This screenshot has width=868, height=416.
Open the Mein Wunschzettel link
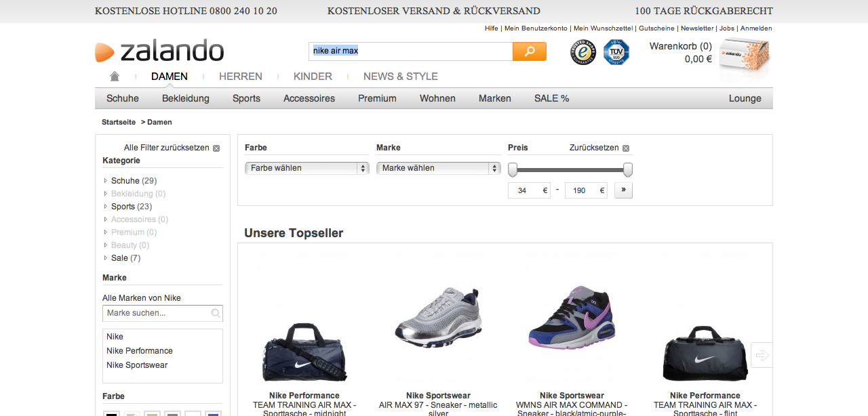click(604, 28)
